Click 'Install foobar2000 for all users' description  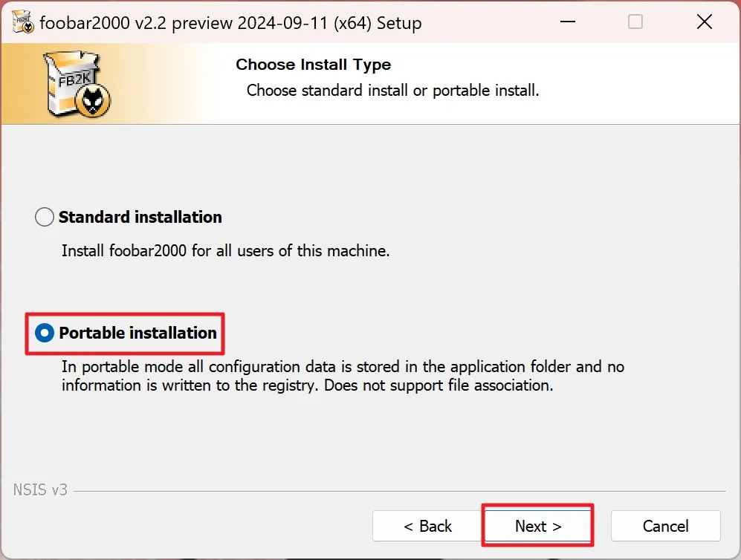[x=225, y=251]
